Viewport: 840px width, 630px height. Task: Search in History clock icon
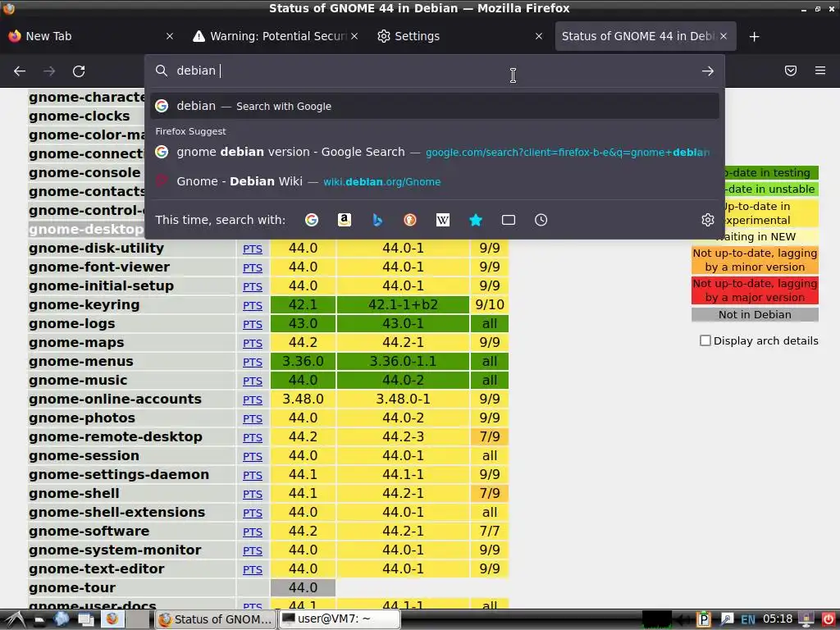(x=541, y=220)
